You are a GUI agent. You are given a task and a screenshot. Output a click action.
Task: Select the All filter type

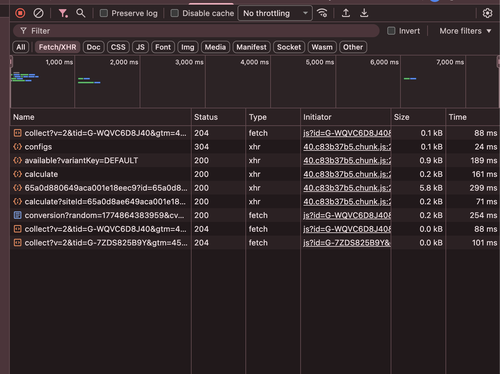pyautogui.click(x=21, y=47)
